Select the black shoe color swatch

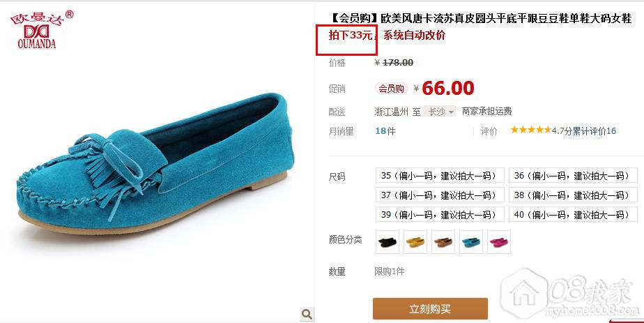click(x=388, y=242)
